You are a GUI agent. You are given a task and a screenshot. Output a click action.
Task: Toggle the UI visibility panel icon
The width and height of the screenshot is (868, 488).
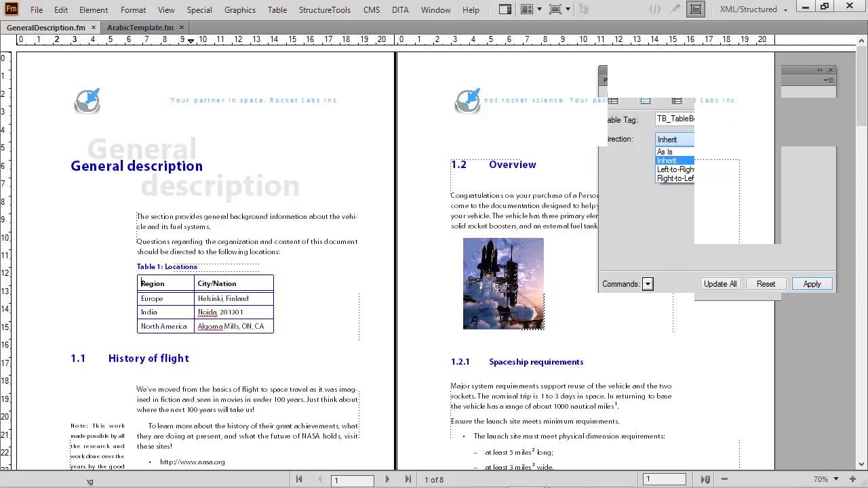coord(505,9)
